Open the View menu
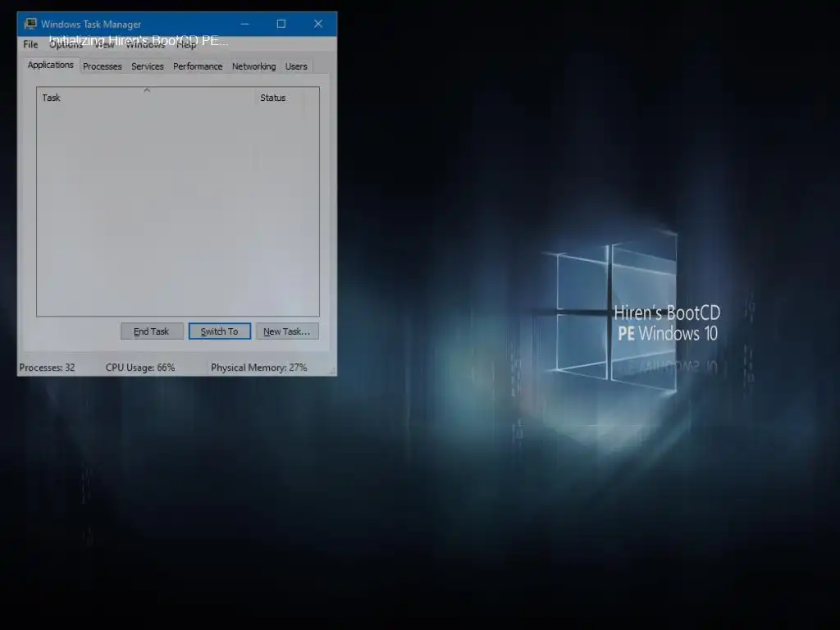Image resolution: width=840 pixels, height=630 pixels. (105, 44)
